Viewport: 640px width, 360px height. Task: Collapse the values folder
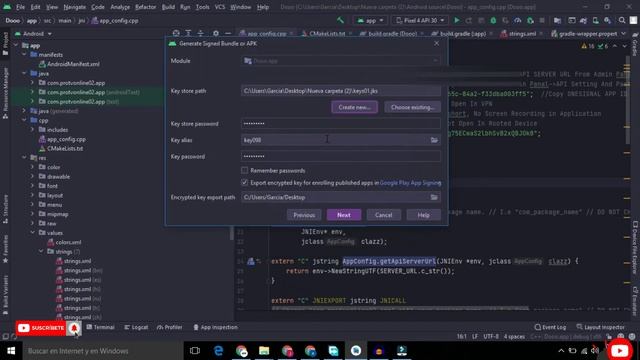click(33, 233)
